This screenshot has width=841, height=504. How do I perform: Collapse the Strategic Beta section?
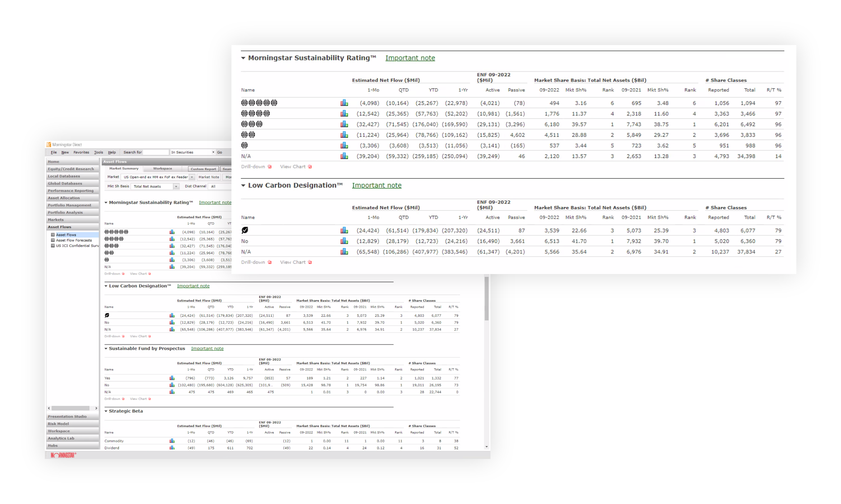pyautogui.click(x=106, y=411)
